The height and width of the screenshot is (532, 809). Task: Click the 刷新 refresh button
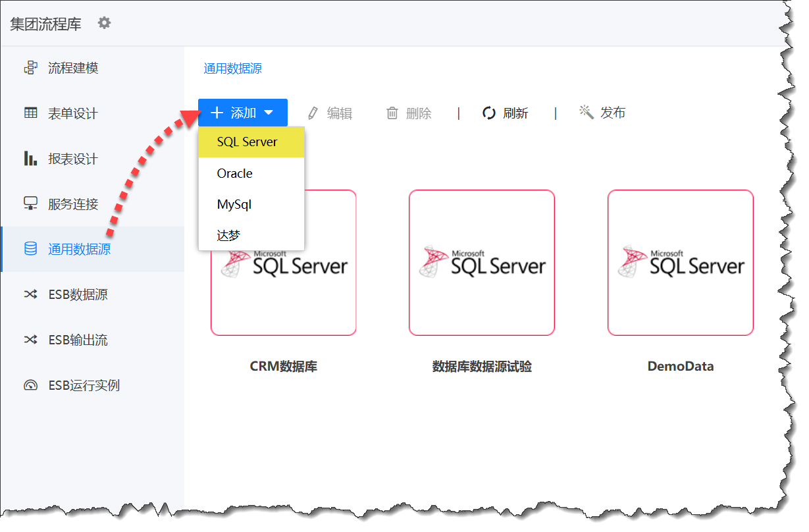[506, 113]
